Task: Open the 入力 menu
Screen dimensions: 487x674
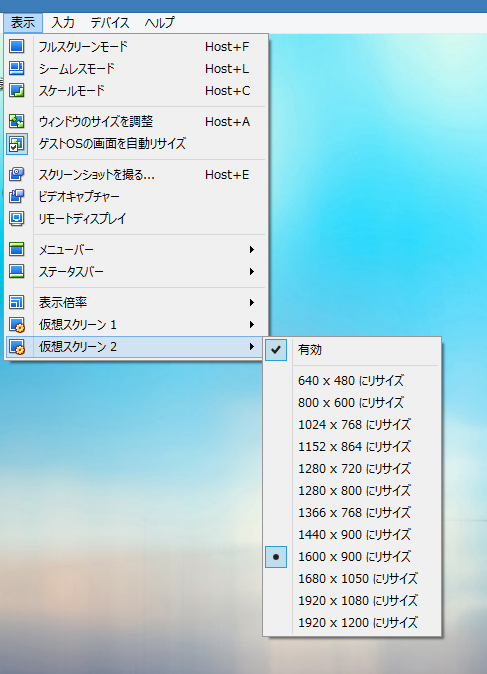Action: (63, 22)
